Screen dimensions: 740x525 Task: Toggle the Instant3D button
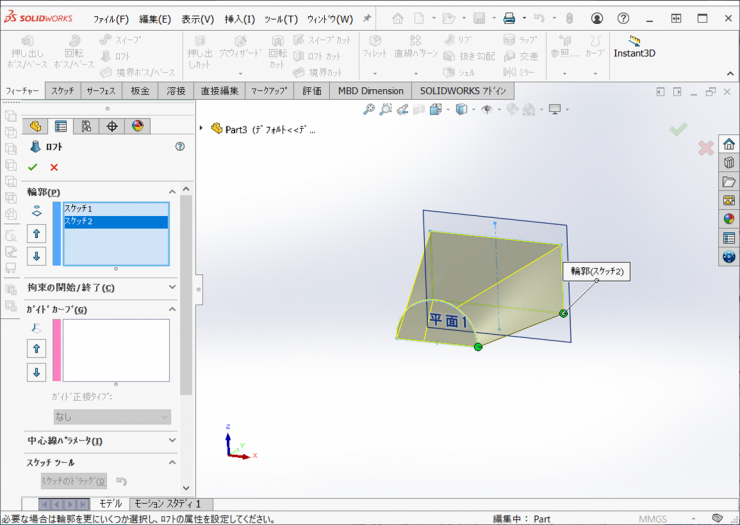(634, 46)
